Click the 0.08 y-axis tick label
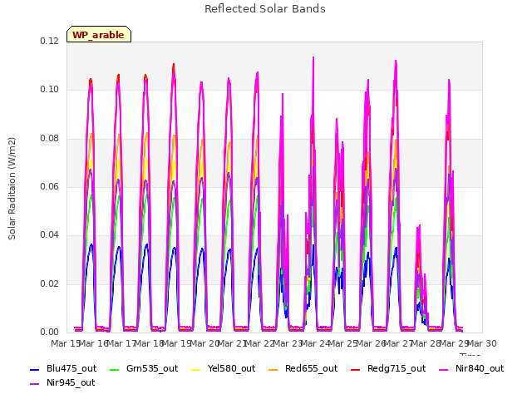The height and width of the screenshot is (399, 532). [49, 139]
